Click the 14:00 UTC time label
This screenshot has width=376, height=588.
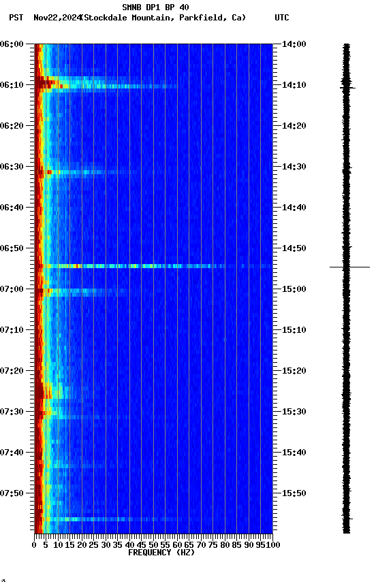pyautogui.click(x=294, y=44)
